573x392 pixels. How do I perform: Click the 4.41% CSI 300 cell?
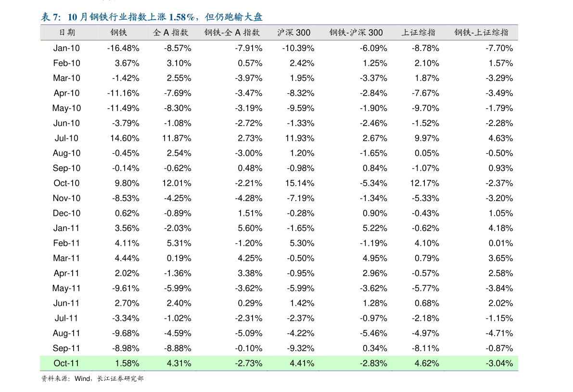[302, 364]
